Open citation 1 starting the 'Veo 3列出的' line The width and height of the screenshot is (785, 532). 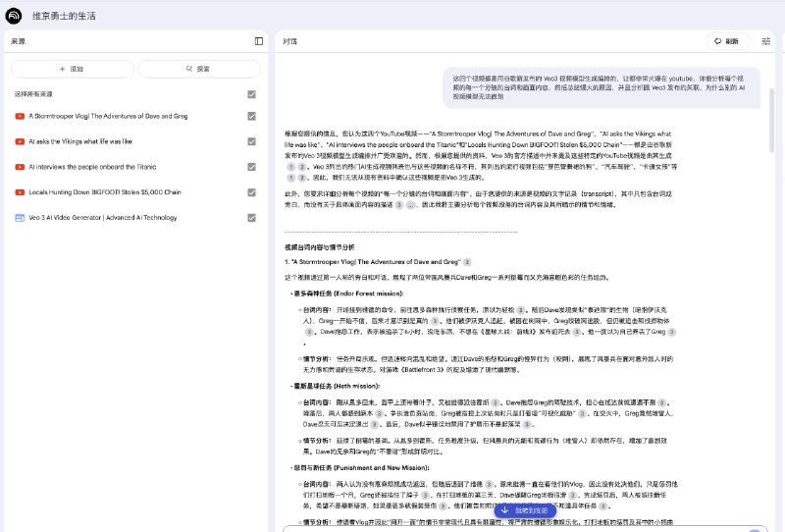[x=290, y=167]
